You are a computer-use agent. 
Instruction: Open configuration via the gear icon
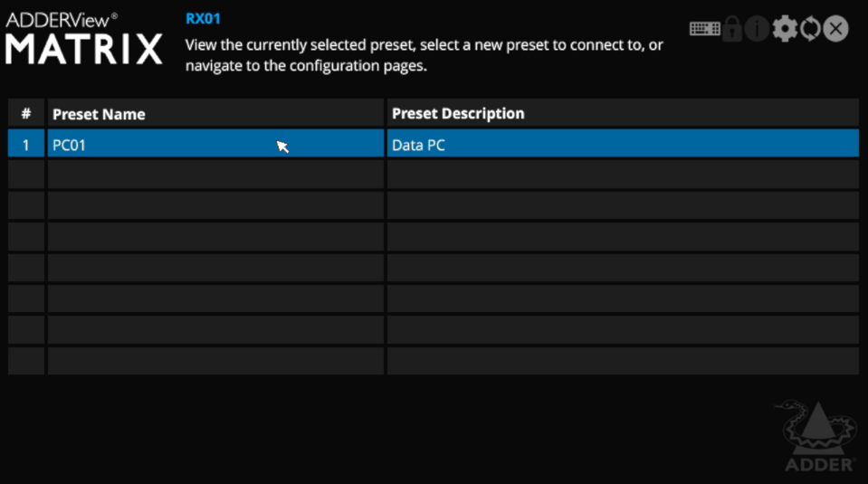point(785,29)
